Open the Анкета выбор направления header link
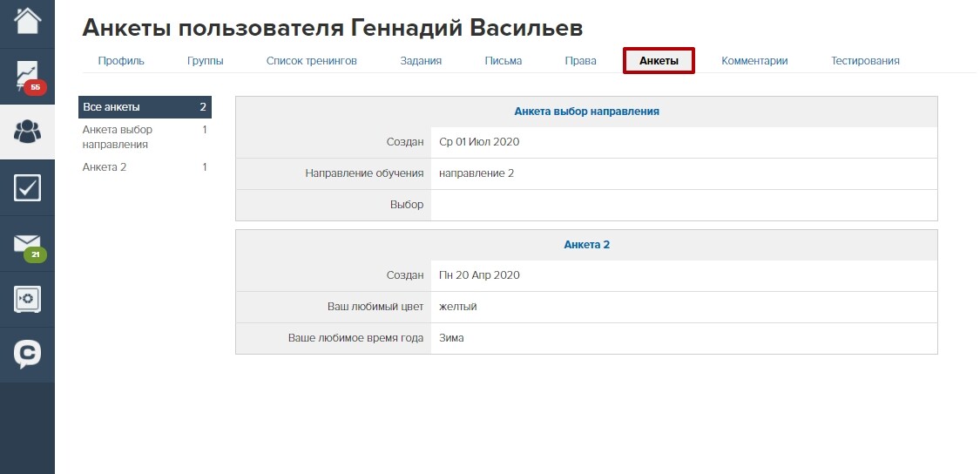The width and height of the screenshot is (980, 474). pos(586,112)
